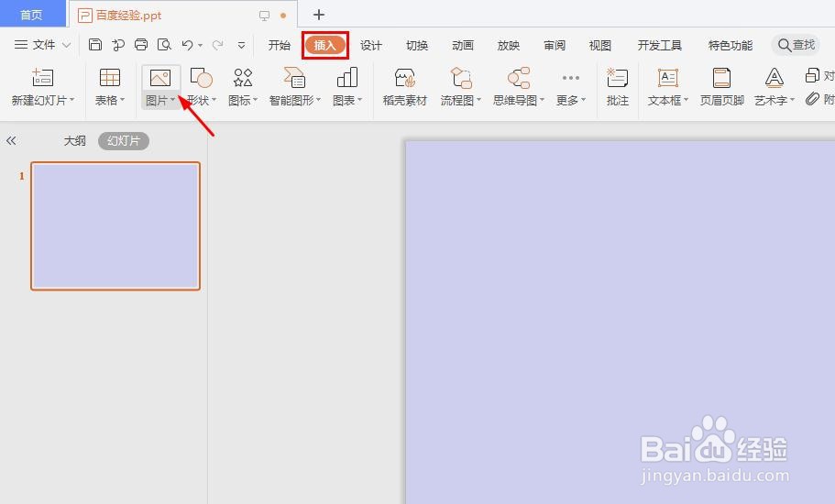Click the presentation screen icon in document tab
The height and width of the screenshot is (504, 835).
point(265,16)
